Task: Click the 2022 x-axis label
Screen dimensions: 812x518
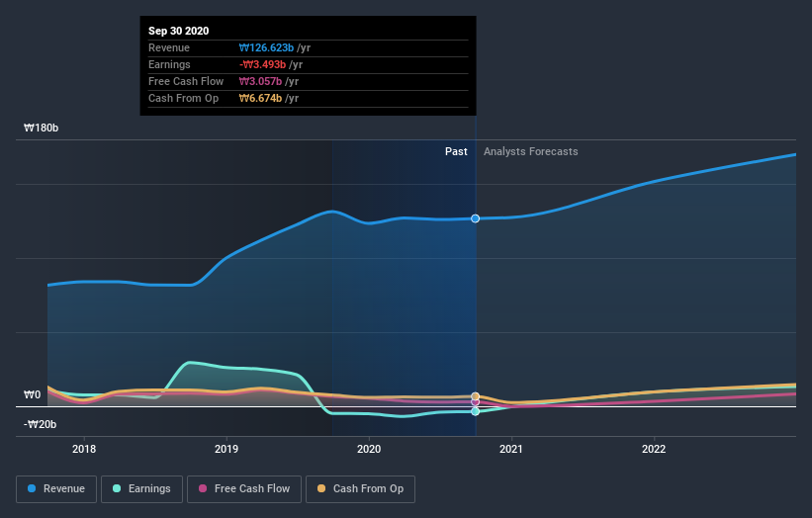Action: pos(654,449)
